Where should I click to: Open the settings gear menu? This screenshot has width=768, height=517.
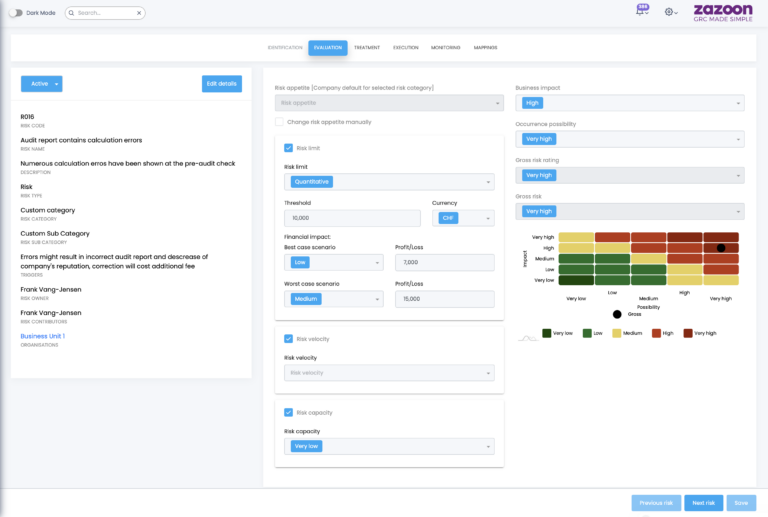tap(669, 13)
